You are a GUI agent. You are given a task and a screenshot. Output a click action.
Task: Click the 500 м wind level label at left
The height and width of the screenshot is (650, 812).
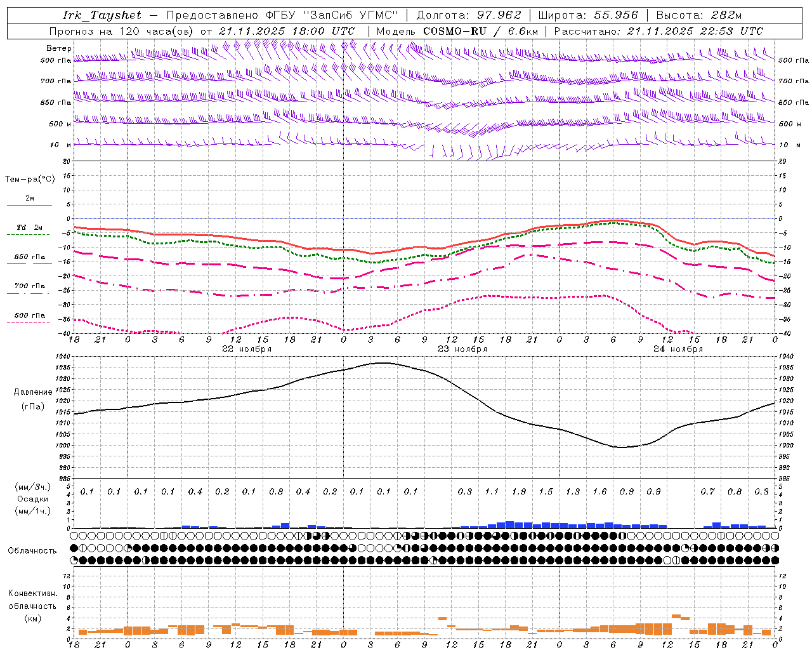coord(60,124)
